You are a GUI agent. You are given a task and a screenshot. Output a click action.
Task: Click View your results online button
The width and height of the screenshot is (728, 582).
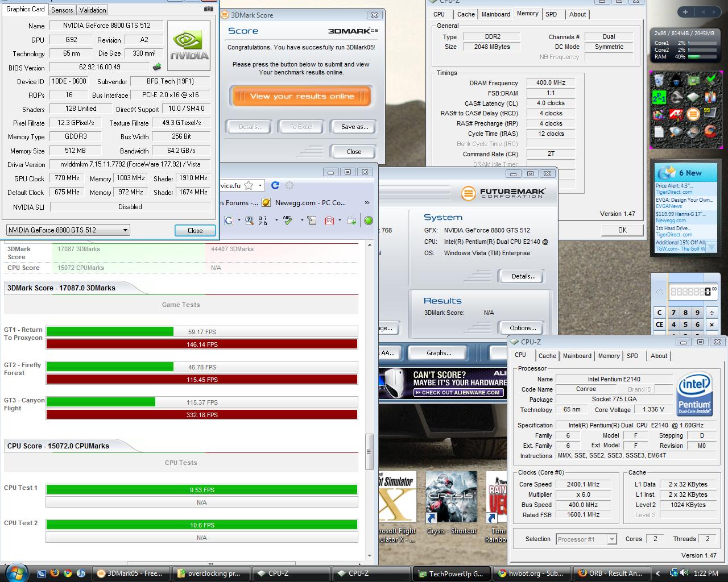click(x=301, y=96)
